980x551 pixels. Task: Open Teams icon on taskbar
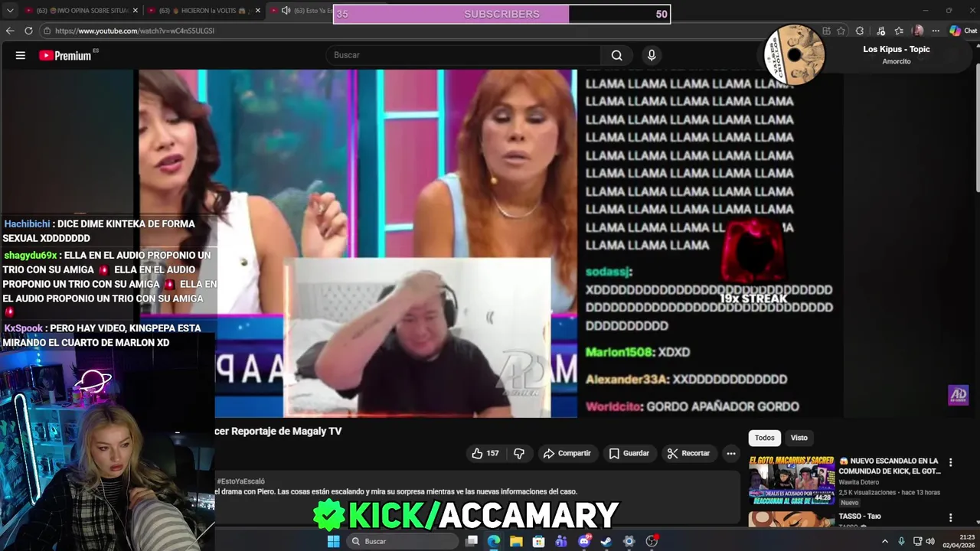click(x=561, y=541)
